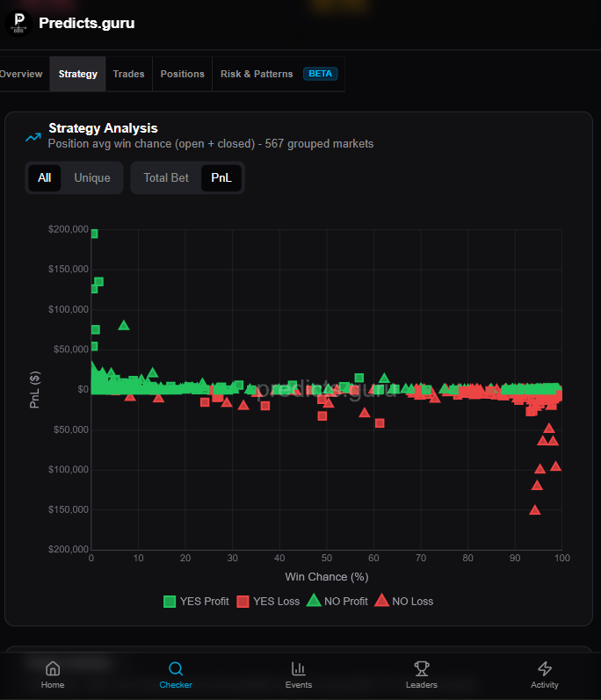Switch the filter to Unique
The image size is (601, 700).
click(92, 177)
